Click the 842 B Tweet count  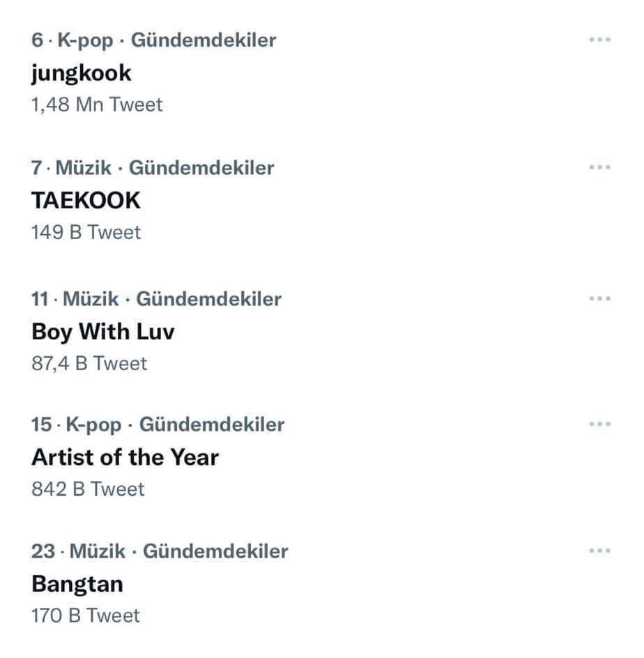88,489
